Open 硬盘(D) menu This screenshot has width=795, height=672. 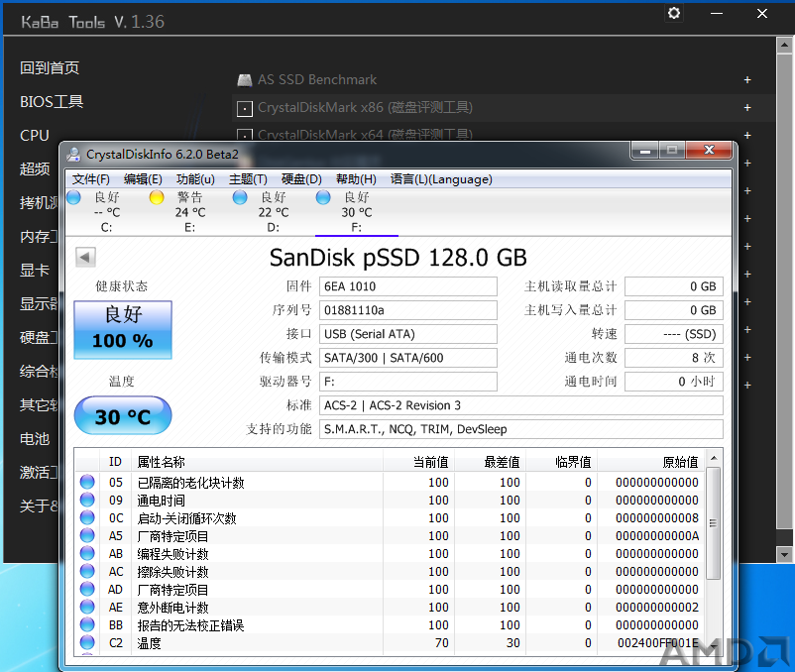click(301, 179)
